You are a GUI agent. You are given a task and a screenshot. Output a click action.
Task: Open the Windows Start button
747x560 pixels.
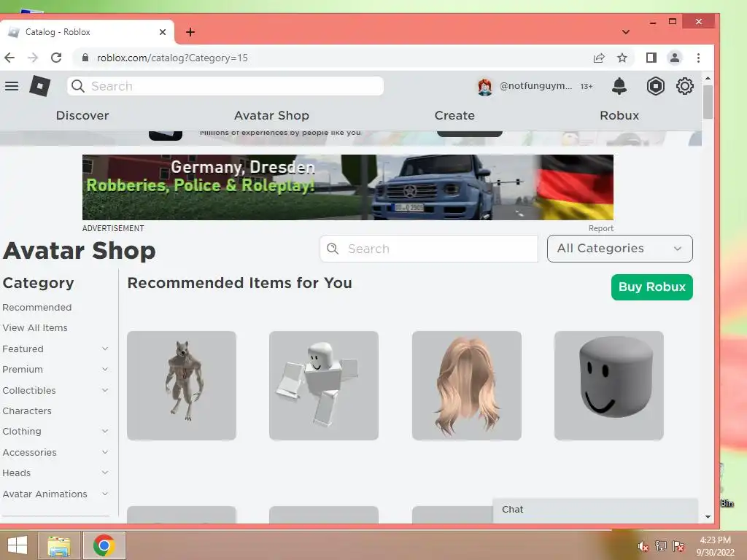[x=18, y=545]
